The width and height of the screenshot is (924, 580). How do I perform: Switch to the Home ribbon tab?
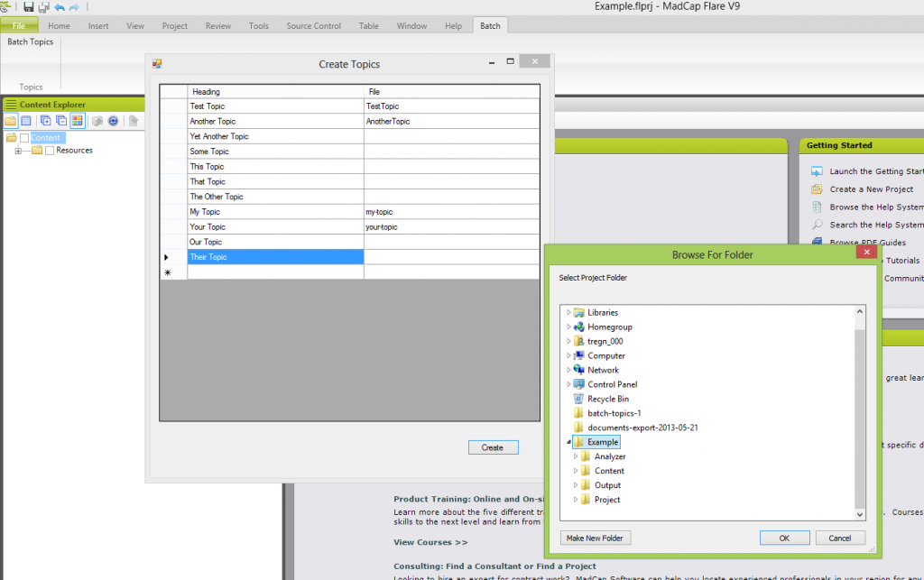[59, 25]
